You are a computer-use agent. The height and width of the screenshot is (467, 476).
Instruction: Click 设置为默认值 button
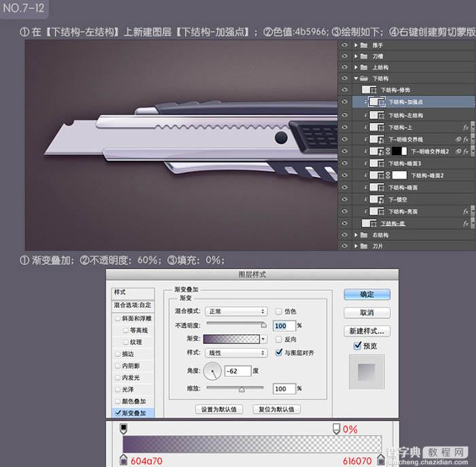click(x=219, y=409)
